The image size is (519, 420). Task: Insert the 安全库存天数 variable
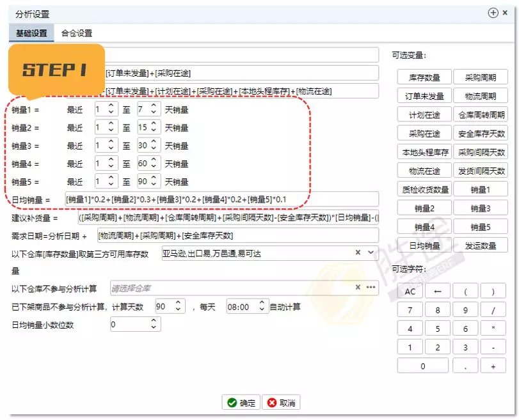click(x=482, y=133)
